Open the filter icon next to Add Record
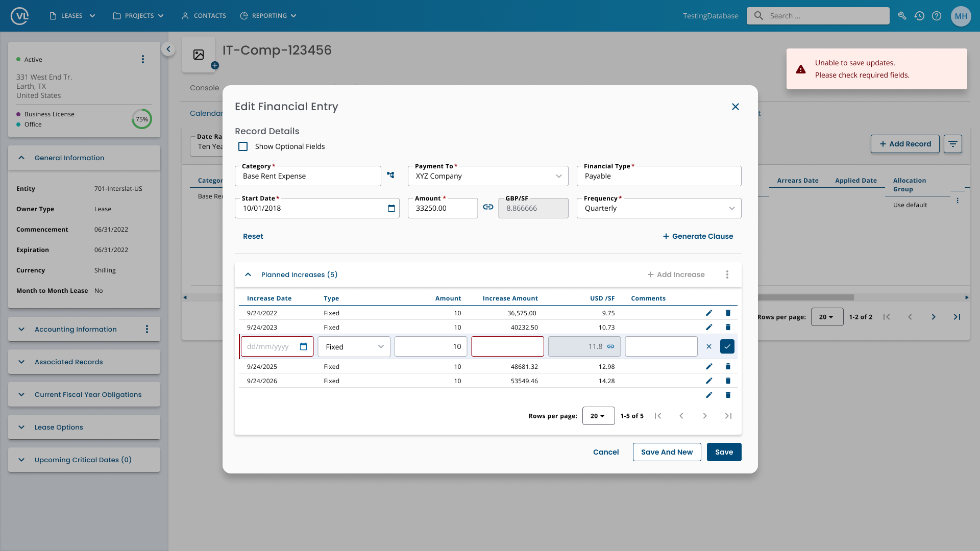Image resolution: width=980 pixels, height=551 pixels. click(x=953, y=144)
